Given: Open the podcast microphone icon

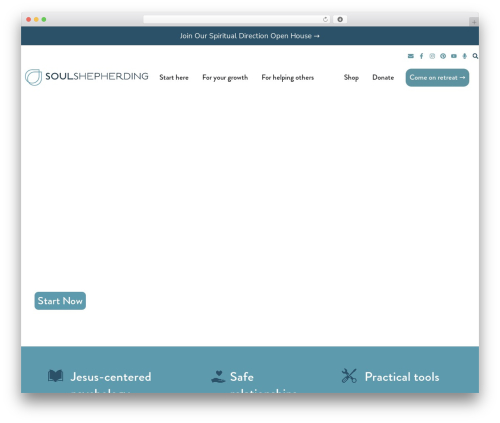Looking at the screenshot, I should [x=465, y=56].
